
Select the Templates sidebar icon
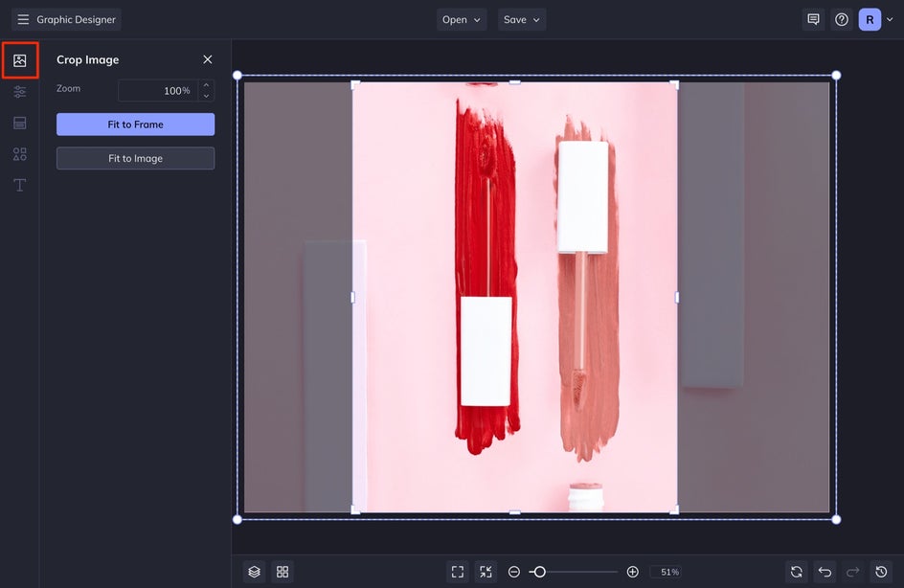coord(20,123)
